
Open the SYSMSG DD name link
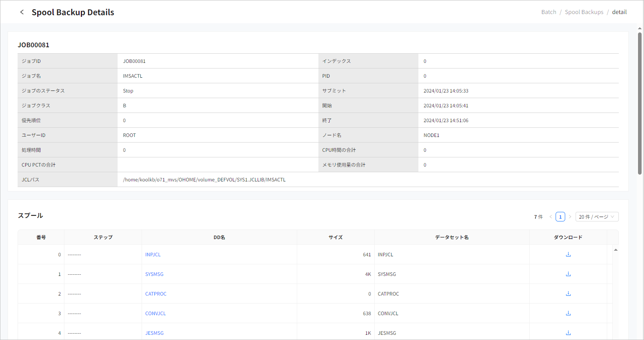pyautogui.click(x=154, y=274)
